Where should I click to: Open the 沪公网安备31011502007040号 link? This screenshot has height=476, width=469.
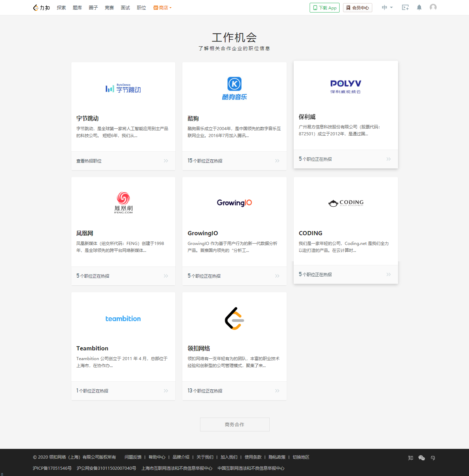tap(106, 468)
